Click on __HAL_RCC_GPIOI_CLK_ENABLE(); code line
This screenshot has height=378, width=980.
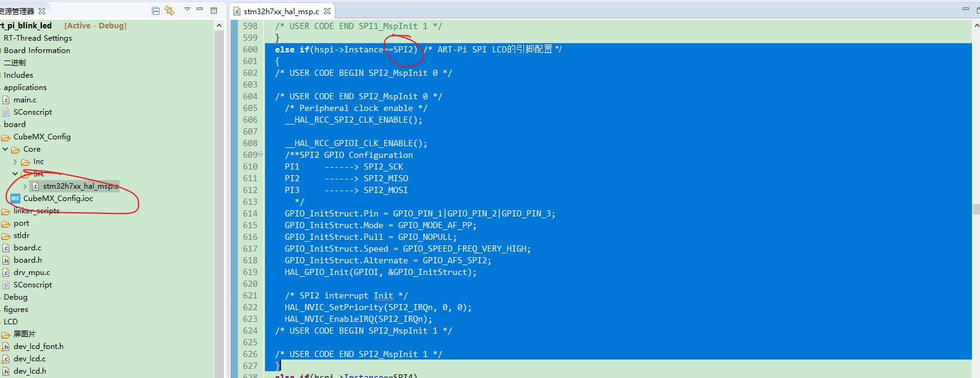pyautogui.click(x=356, y=143)
